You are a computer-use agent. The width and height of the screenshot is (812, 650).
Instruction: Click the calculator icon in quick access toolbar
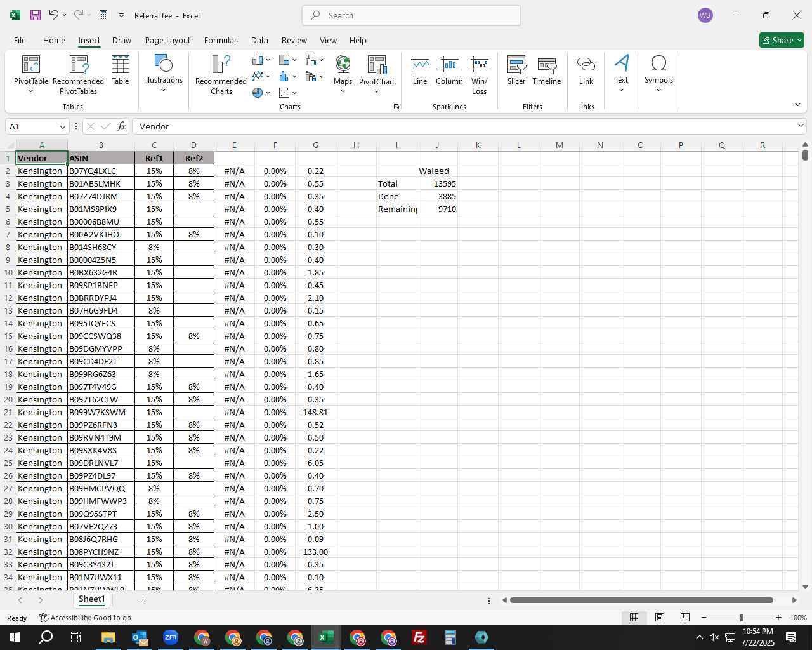click(103, 15)
